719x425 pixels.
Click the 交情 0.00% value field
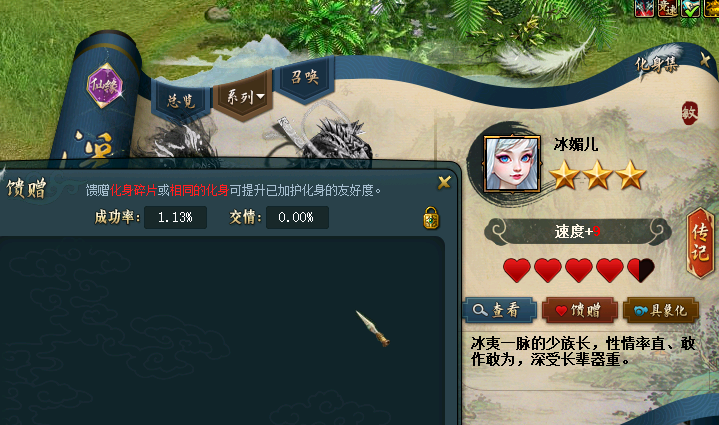pyautogui.click(x=297, y=217)
